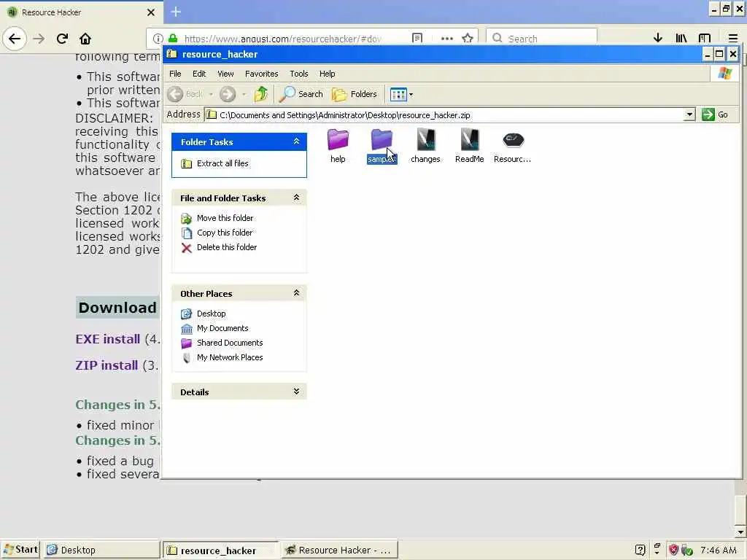Click the green padlock site security icon
747x560 pixels.
[174, 39]
